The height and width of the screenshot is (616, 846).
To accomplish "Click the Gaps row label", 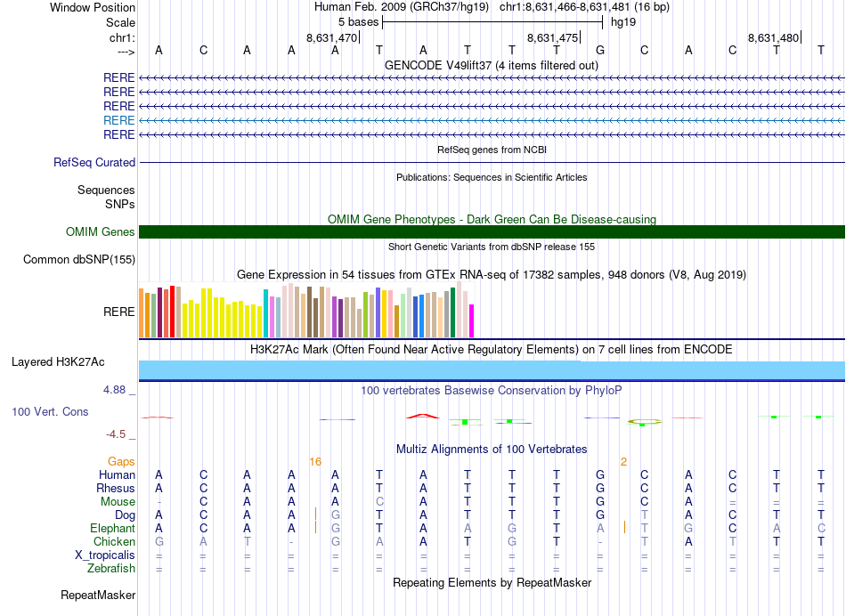I will [121, 461].
